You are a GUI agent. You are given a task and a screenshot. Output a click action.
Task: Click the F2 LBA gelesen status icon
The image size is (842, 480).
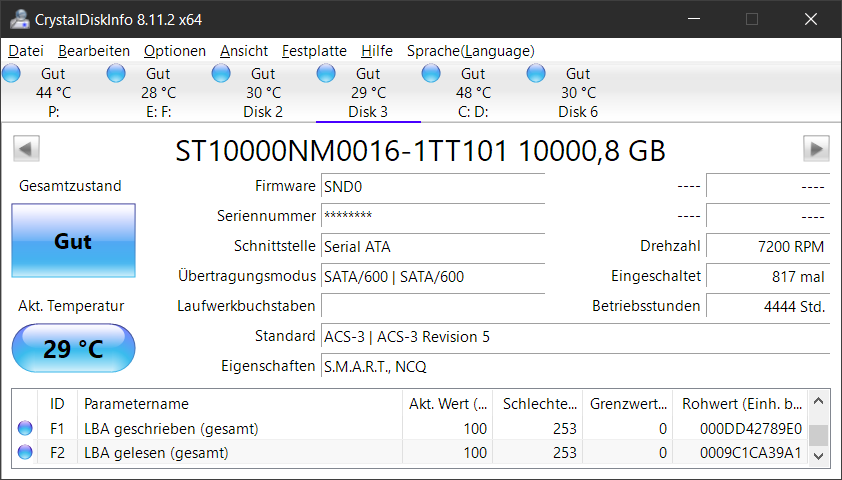tap(25, 453)
